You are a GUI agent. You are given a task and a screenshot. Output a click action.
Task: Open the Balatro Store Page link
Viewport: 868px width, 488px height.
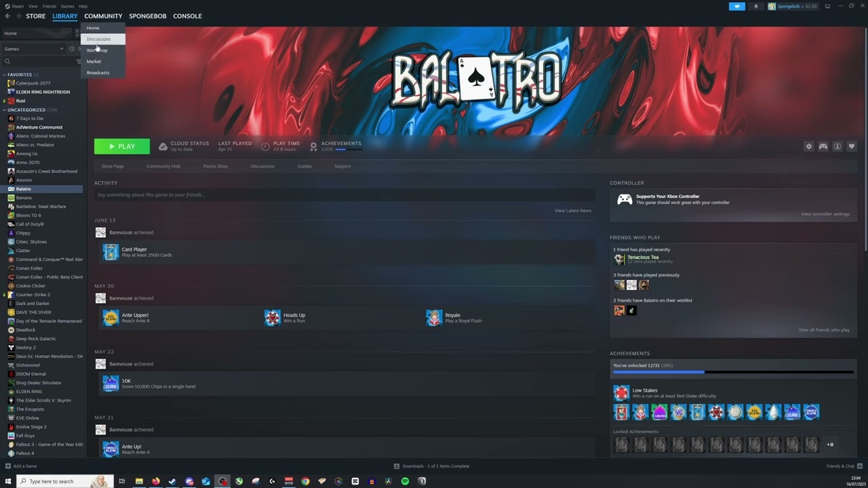pos(113,166)
